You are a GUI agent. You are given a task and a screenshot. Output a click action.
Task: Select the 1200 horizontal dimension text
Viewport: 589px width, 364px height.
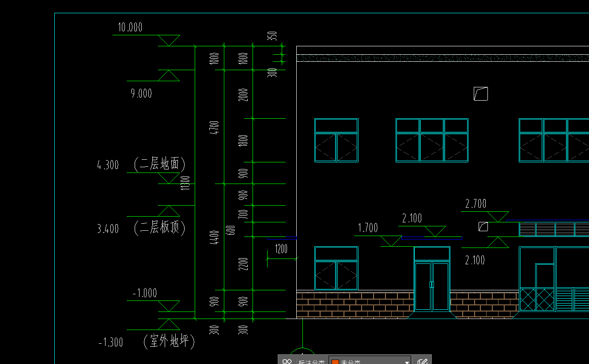pyautogui.click(x=281, y=249)
